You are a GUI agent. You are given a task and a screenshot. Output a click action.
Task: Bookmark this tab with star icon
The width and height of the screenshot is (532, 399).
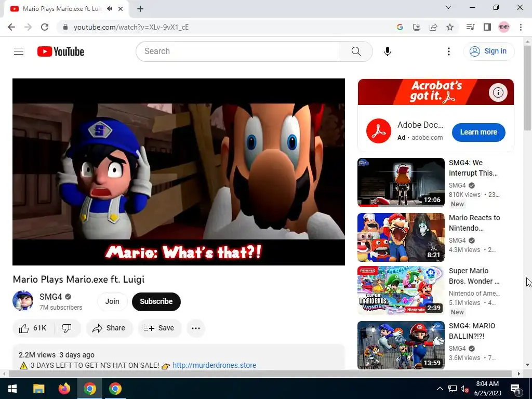pyautogui.click(x=450, y=27)
